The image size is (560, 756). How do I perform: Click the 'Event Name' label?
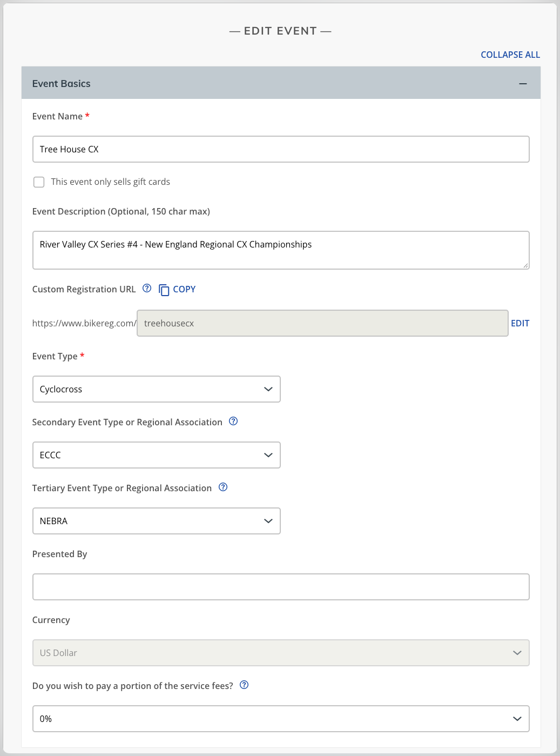(57, 116)
